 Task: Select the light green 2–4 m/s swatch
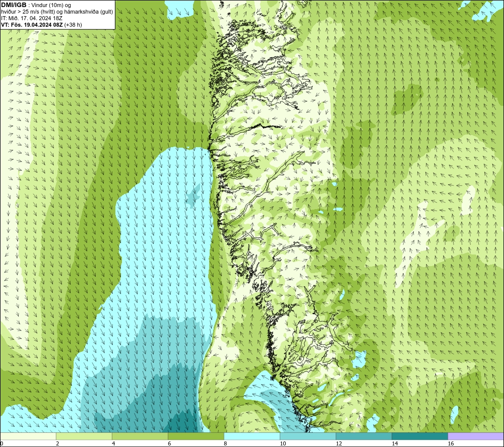coord(84,436)
